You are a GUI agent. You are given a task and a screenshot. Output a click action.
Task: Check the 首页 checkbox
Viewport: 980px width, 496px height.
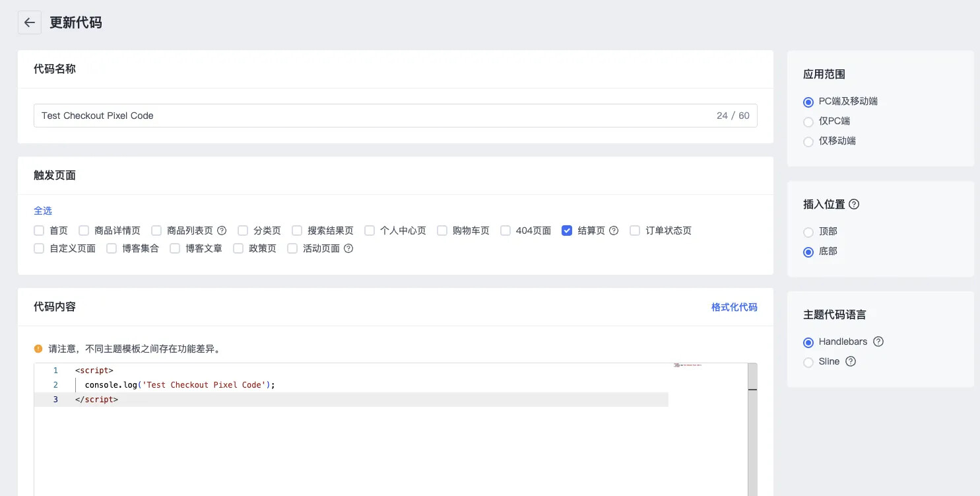(39, 230)
